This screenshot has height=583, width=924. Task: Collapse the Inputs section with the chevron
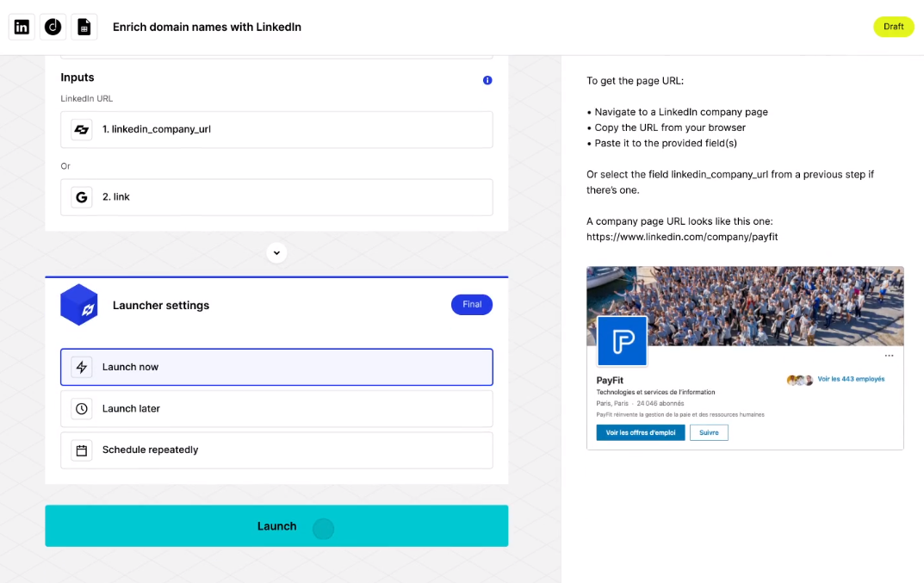tap(276, 252)
